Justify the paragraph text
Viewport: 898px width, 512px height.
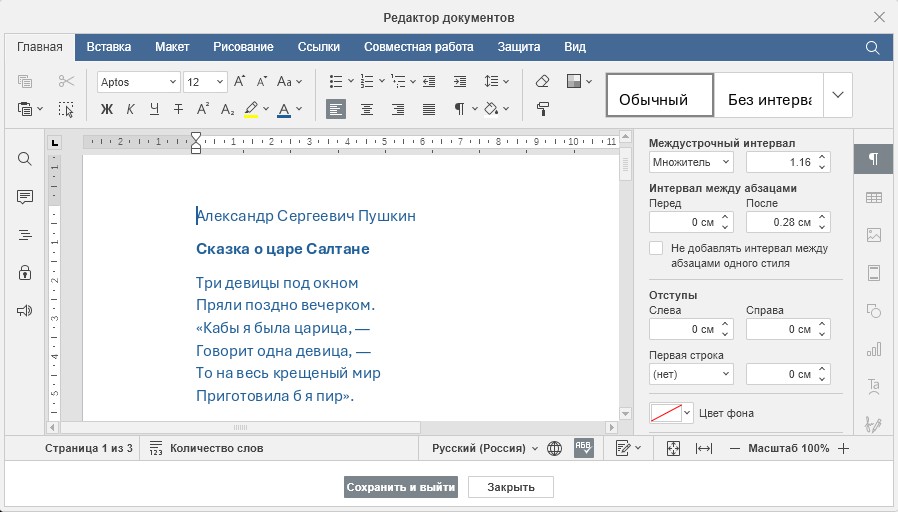(x=429, y=109)
